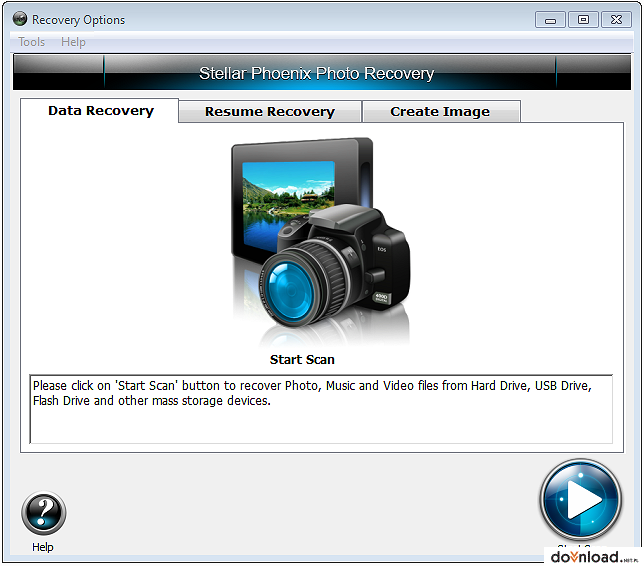Open the Help menu in menu bar

point(74,42)
